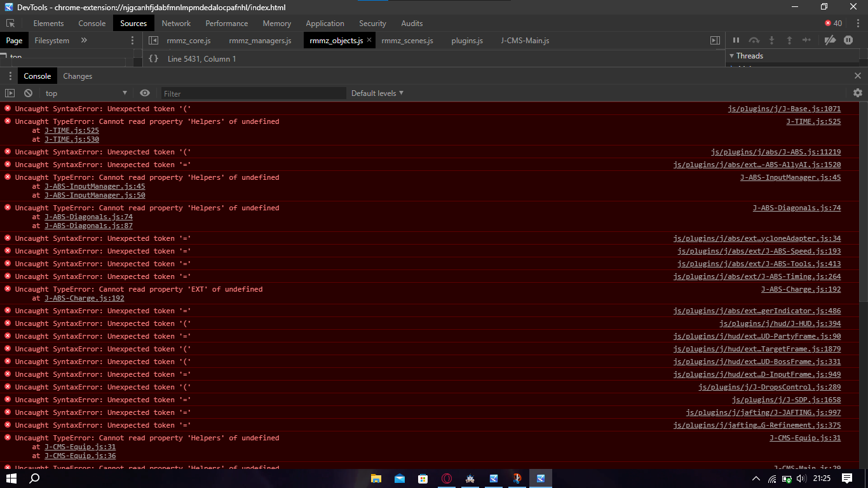Switch to the Elements tab
This screenshot has width=868, height=488.
pyautogui.click(x=48, y=24)
